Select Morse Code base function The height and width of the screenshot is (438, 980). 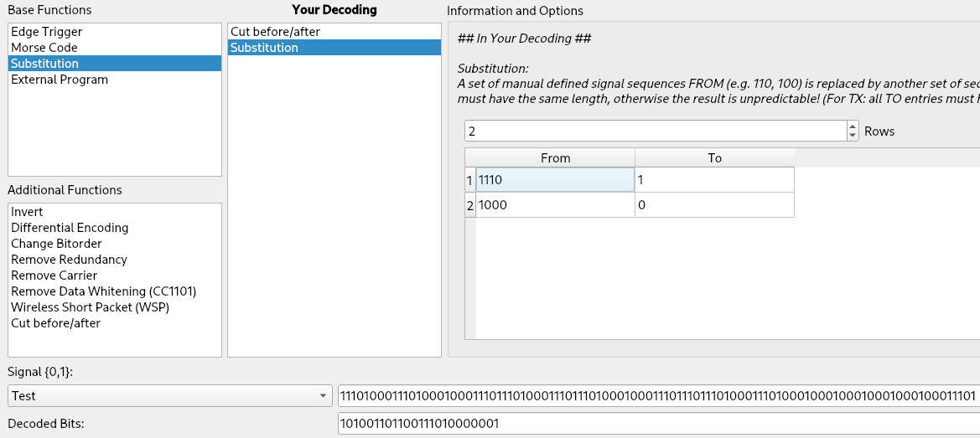point(44,48)
